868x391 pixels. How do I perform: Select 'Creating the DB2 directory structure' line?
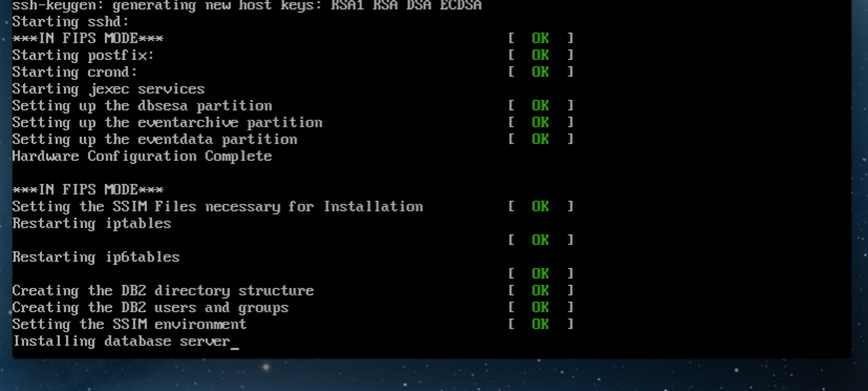(x=163, y=291)
